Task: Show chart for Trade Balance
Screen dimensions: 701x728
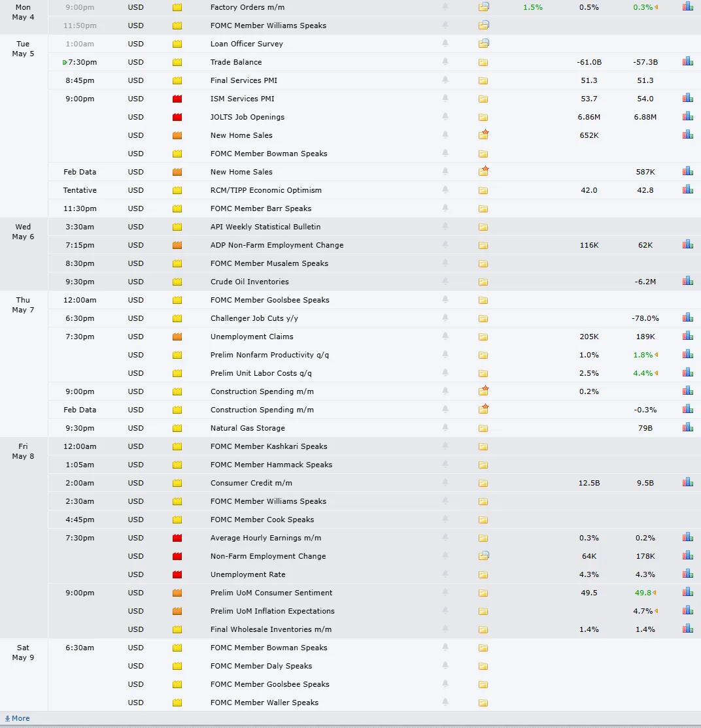Action: pyautogui.click(x=687, y=61)
